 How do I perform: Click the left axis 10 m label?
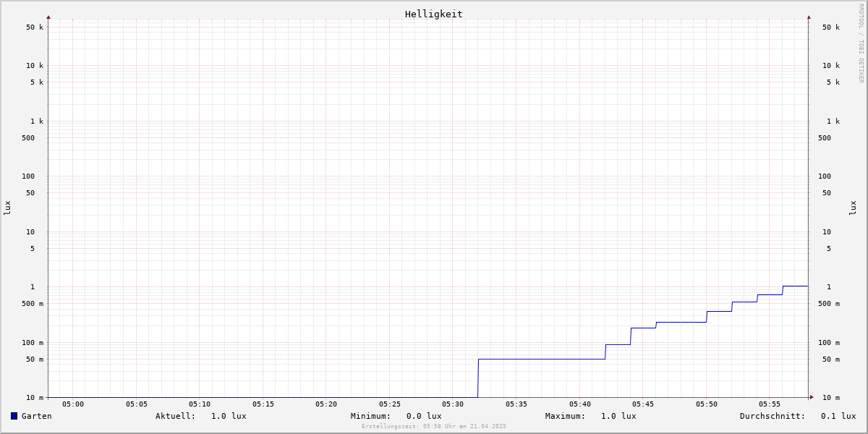tap(35, 398)
